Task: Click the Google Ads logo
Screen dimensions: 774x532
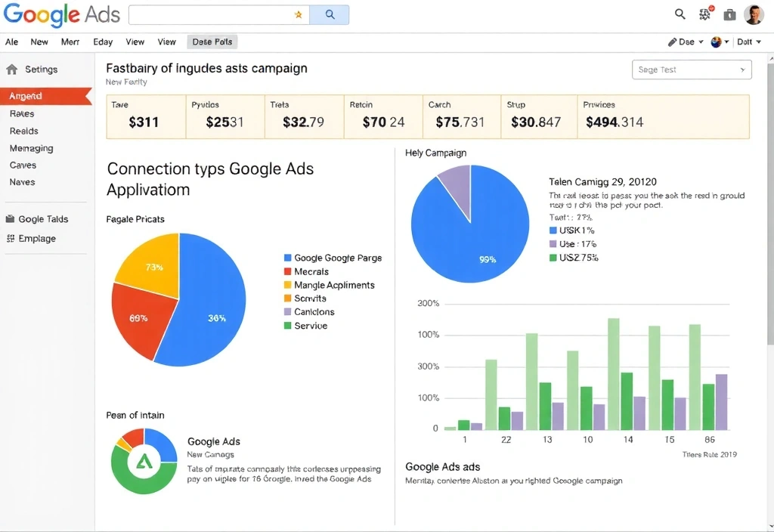Action: pos(60,14)
